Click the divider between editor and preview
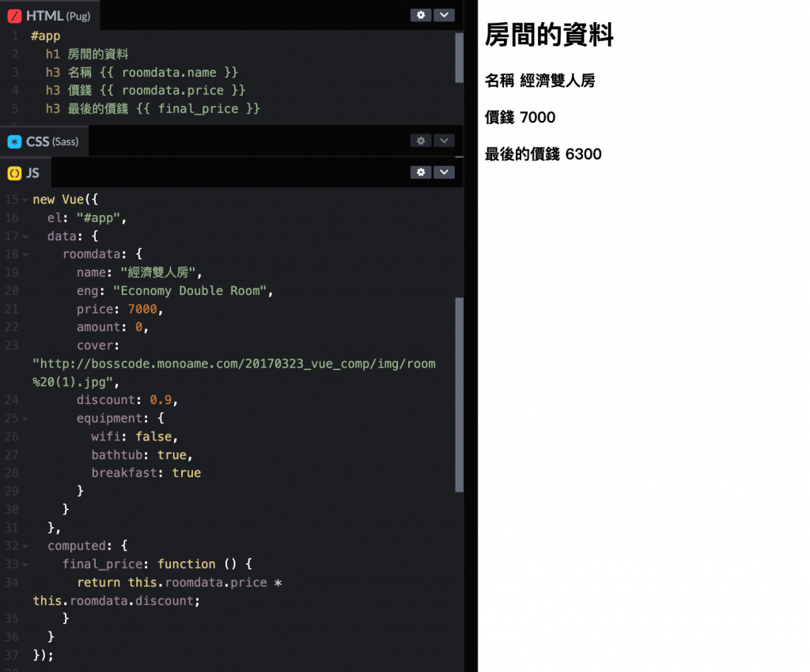The width and height of the screenshot is (810, 672). click(x=471, y=336)
